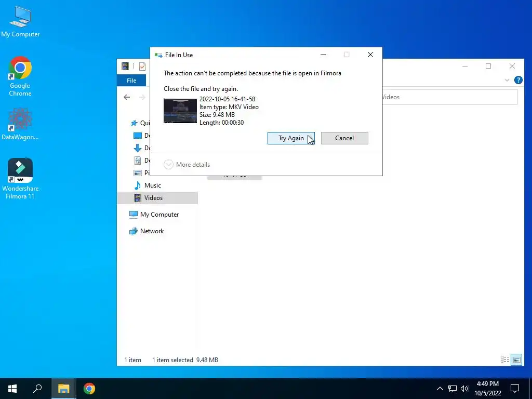This screenshot has width=532, height=399.
Task: Click the Pictures icon in sidebar
Action: [137, 172]
